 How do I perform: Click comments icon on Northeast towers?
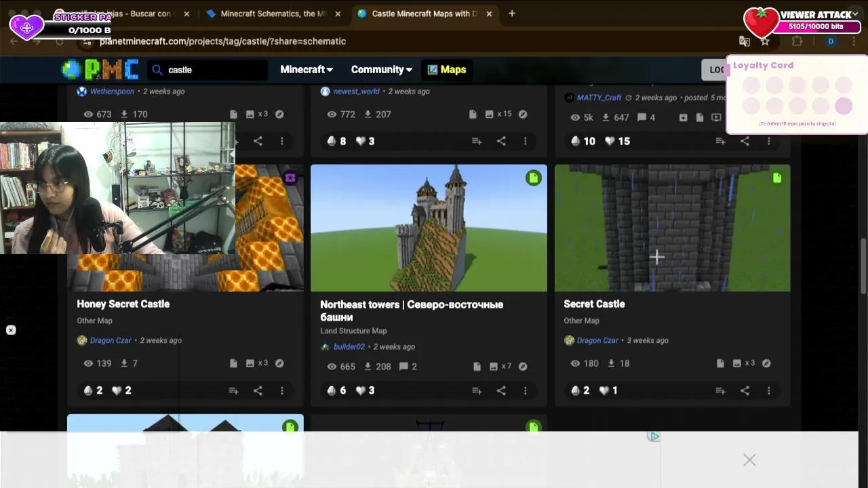click(x=404, y=367)
